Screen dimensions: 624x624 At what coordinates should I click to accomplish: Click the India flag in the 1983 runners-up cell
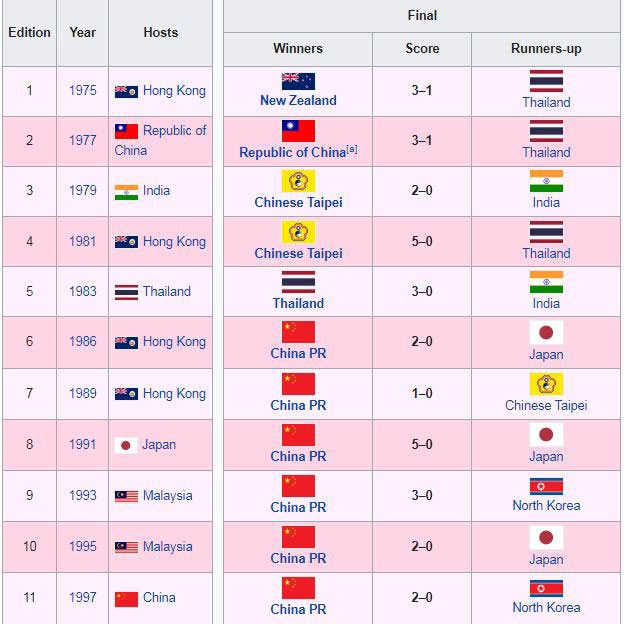point(546,282)
